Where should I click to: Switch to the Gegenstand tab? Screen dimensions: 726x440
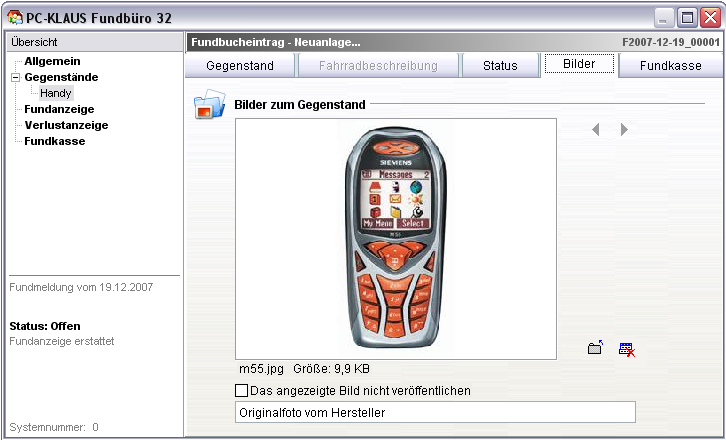(242, 66)
